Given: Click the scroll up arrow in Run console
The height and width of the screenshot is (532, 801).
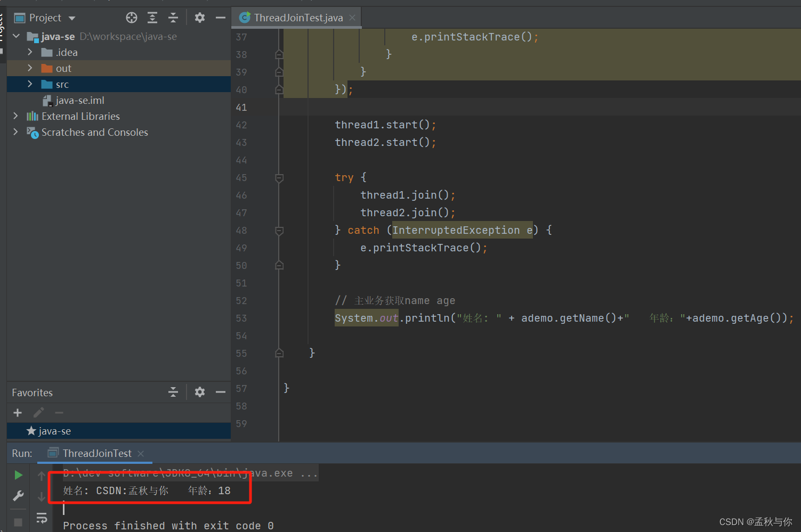Looking at the screenshot, I should (x=42, y=476).
